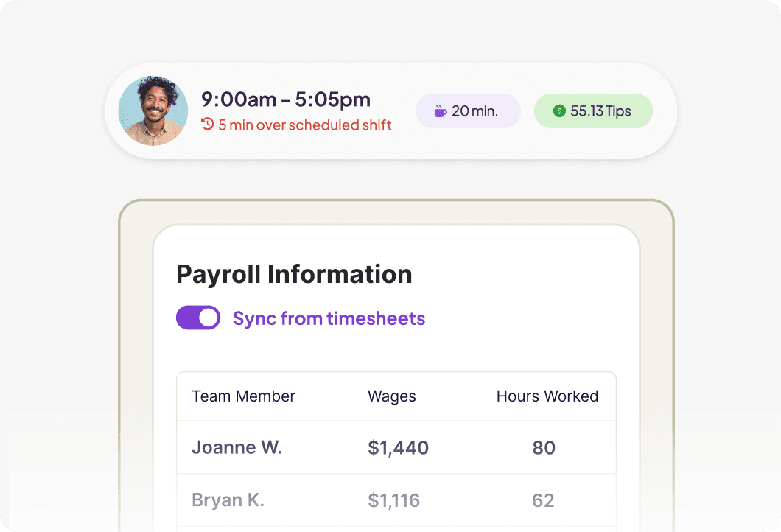The width and height of the screenshot is (781, 532).
Task: Click the $1,440 wages cell
Action: (x=398, y=448)
